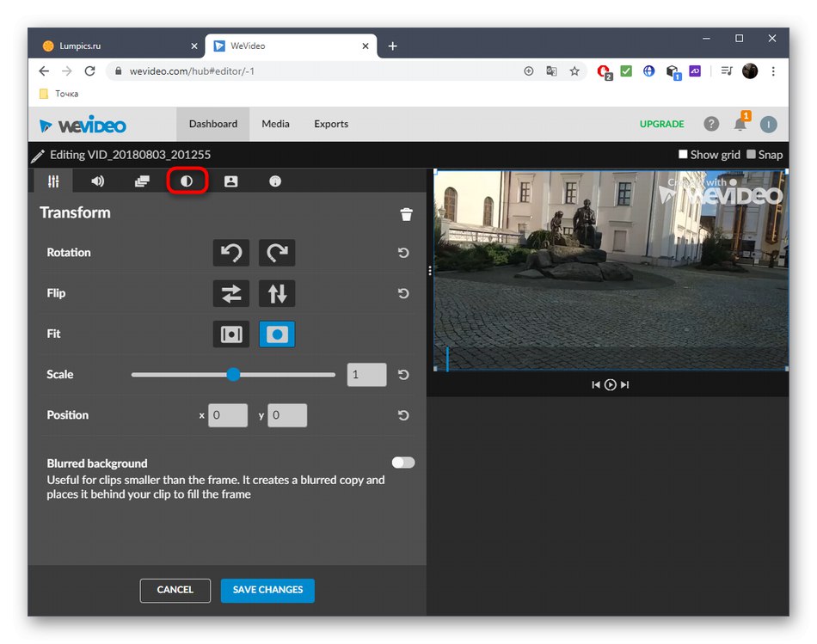Open the audio settings panel
Screen dimensions: 817x644
pos(97,181)
